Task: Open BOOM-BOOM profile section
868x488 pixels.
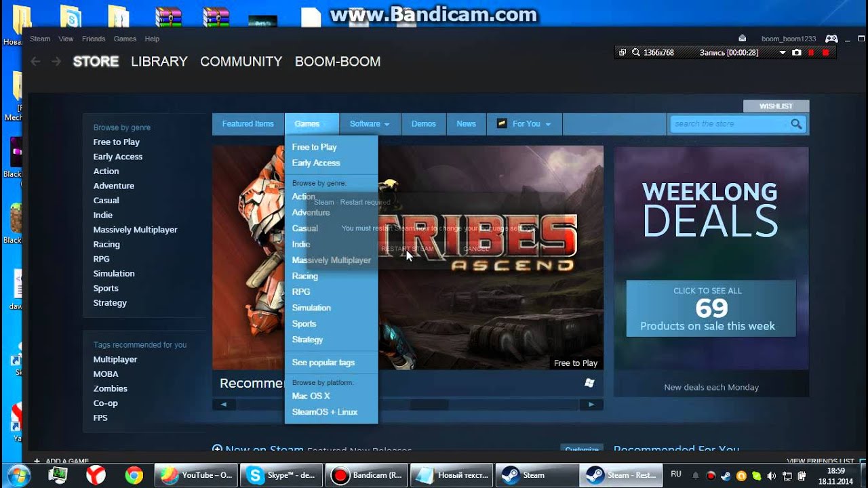Action: coord(338,62)
